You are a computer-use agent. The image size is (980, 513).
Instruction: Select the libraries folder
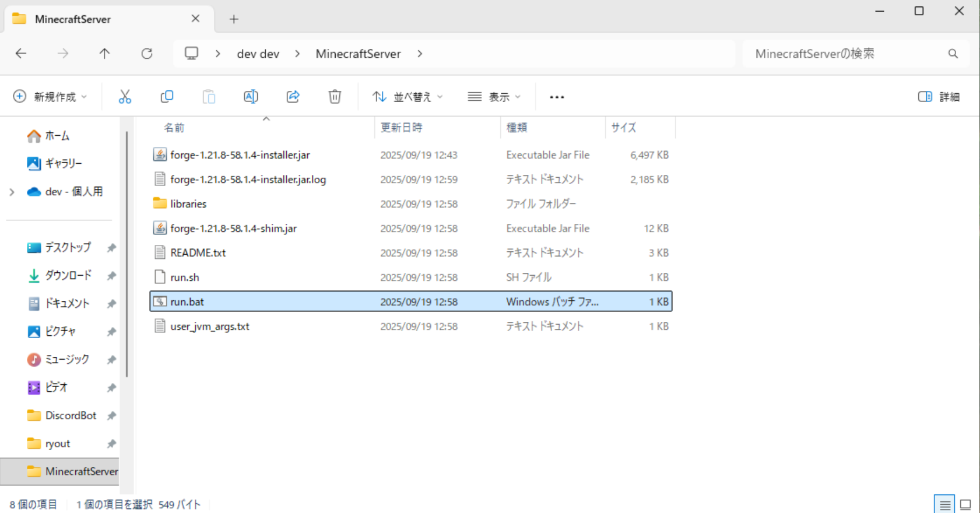point(188,204)
